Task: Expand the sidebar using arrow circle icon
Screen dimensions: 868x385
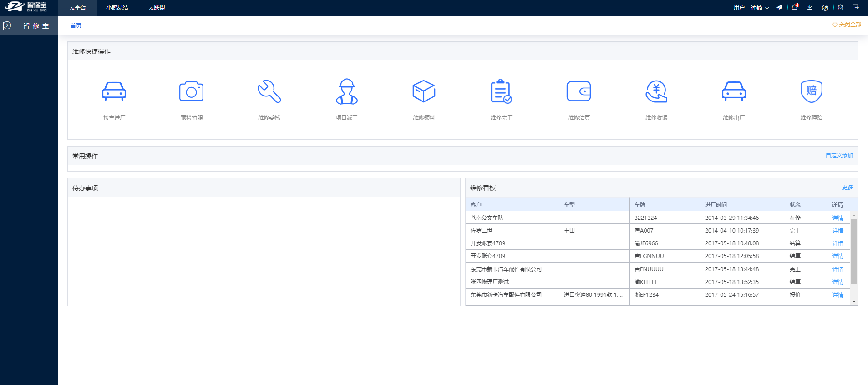Action: 7,25
